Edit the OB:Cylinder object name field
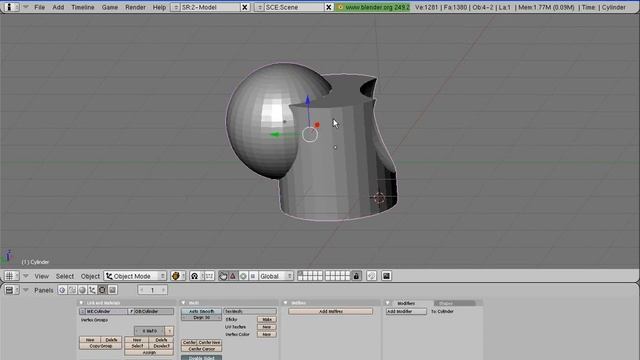 (153, 311)
